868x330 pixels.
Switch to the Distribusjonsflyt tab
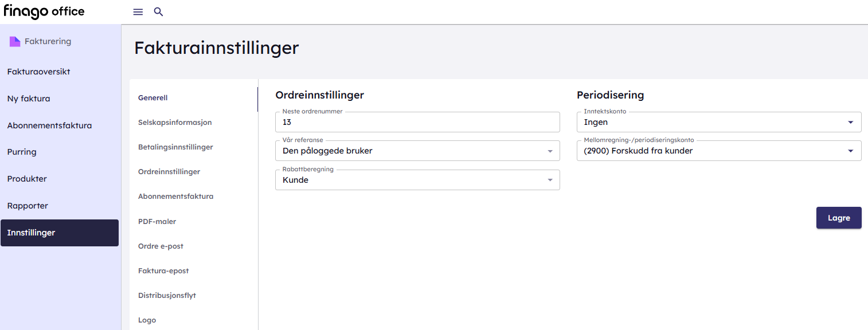click(x=167, y=296)
